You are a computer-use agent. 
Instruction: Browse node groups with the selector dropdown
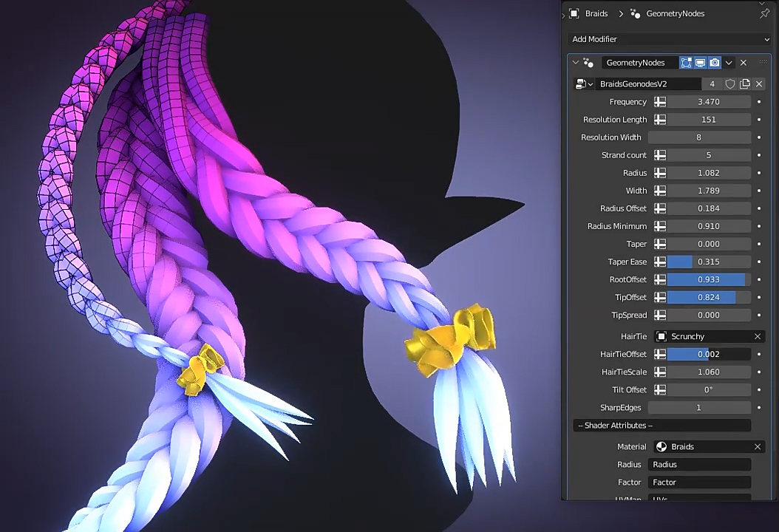(x=585, y=84)
